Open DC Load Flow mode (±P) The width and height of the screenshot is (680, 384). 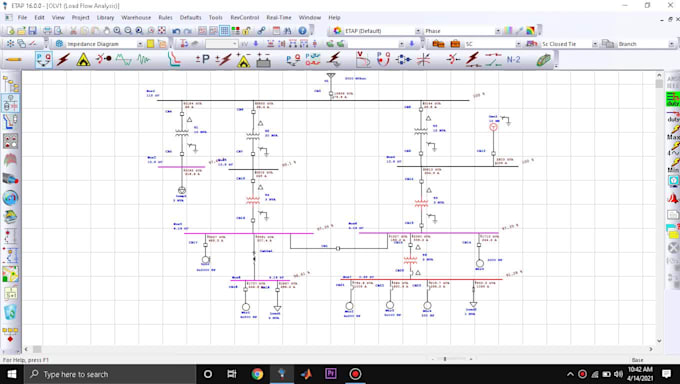203,59
